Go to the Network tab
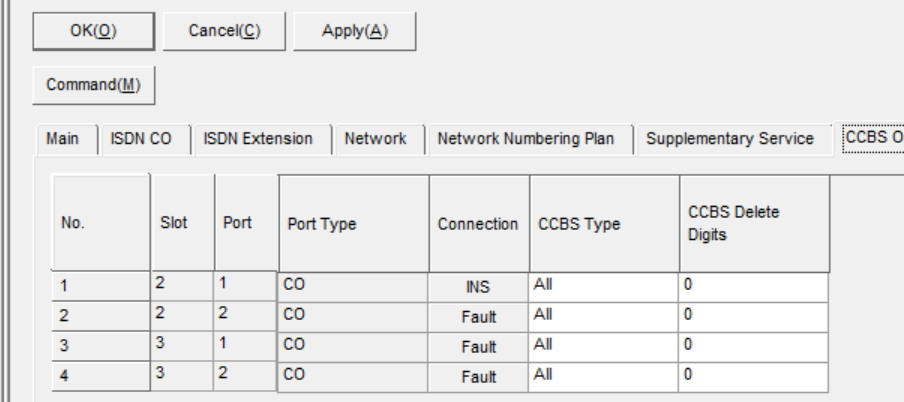Screen dimensions: 904x402 point(375,140)
